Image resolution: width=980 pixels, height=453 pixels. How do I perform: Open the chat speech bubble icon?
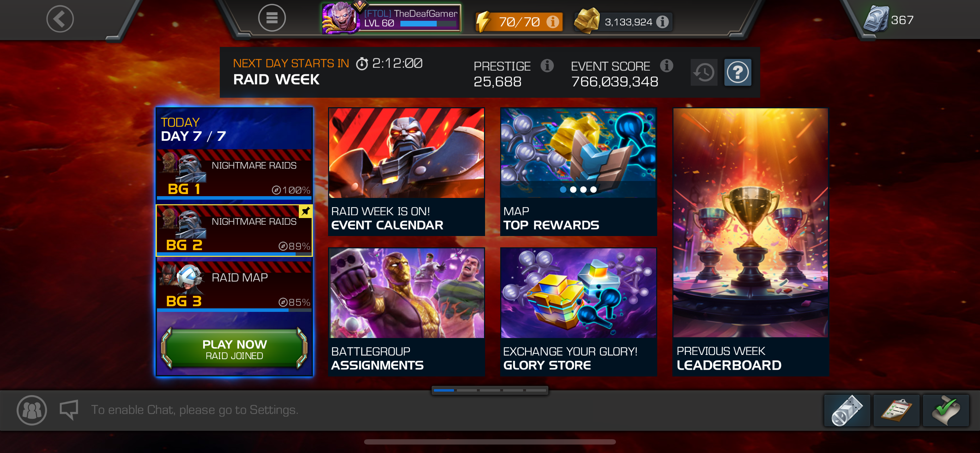point(69,409)
